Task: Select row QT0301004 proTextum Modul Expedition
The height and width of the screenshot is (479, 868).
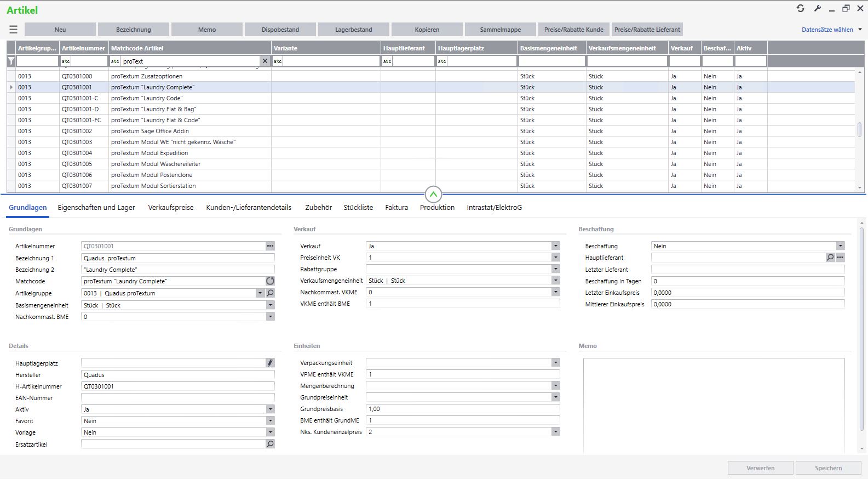Action: coord(431,153)
